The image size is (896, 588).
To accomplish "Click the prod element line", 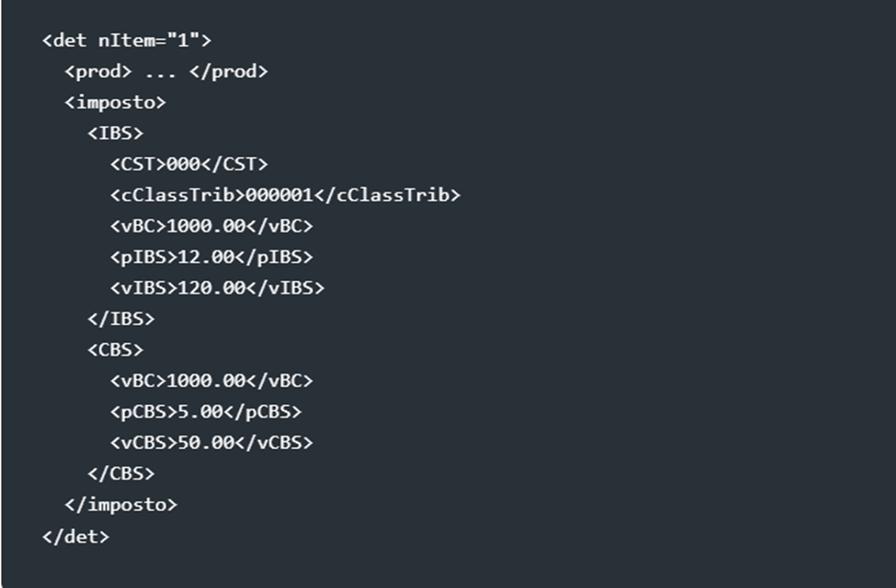I will tap(166, 71).
